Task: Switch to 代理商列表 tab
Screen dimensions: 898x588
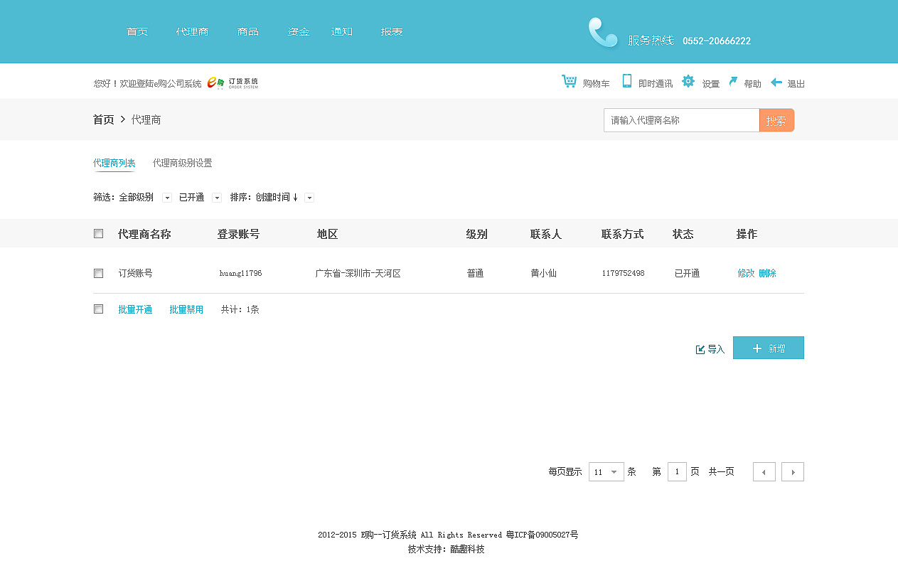Action: coord(114,164)
